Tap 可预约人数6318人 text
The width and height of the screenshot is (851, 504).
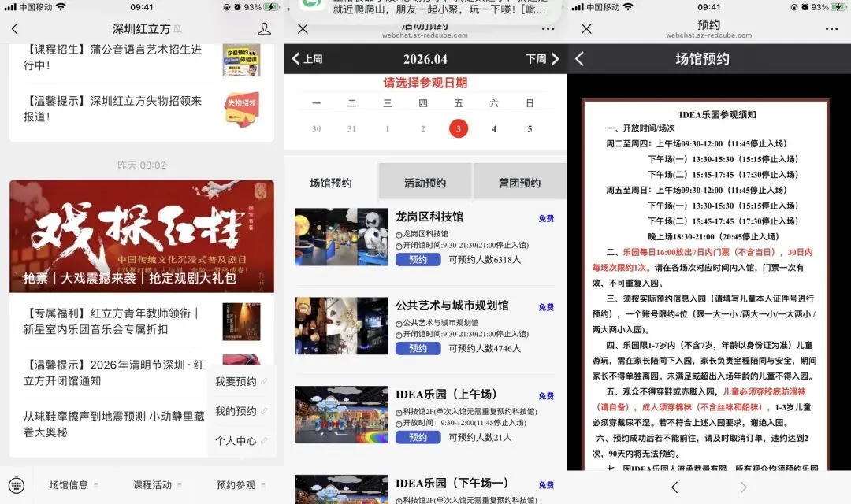tap(485, 259)
